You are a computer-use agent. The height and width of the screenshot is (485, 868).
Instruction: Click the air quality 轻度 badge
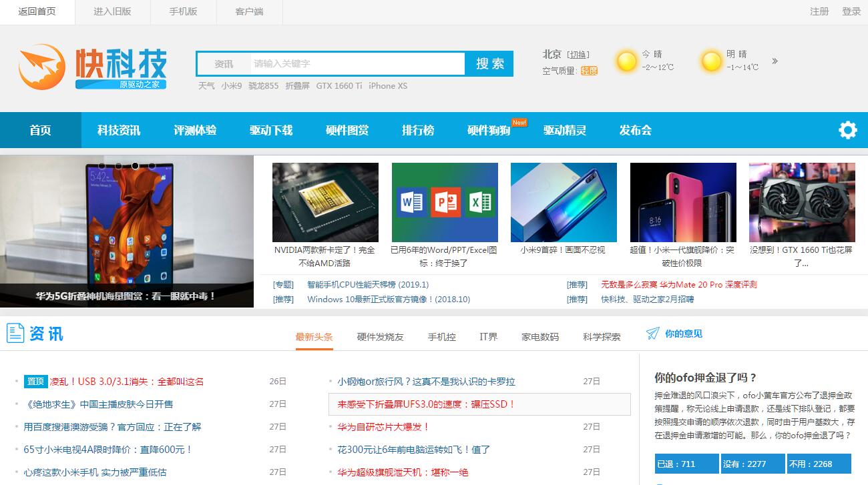589,71
